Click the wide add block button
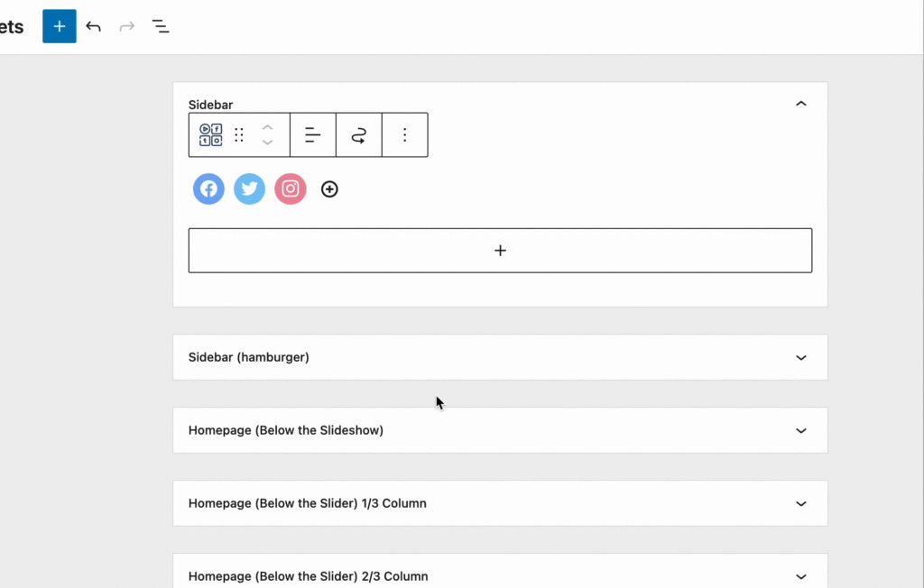 (500, 250)
